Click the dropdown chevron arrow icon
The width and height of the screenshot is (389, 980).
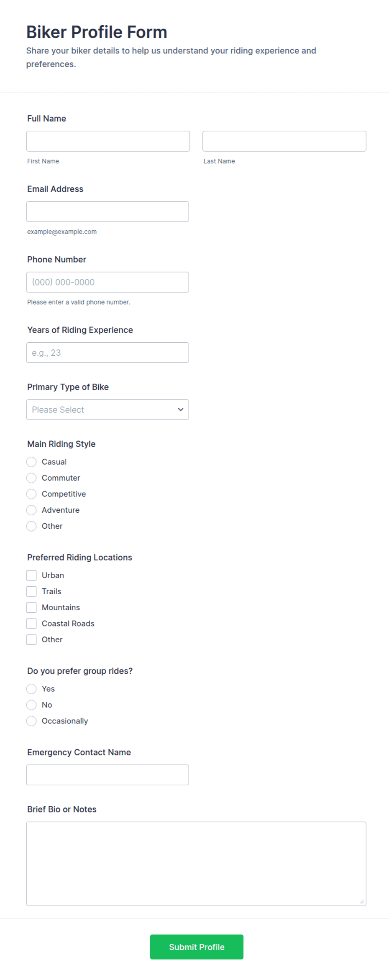[181, 410]
